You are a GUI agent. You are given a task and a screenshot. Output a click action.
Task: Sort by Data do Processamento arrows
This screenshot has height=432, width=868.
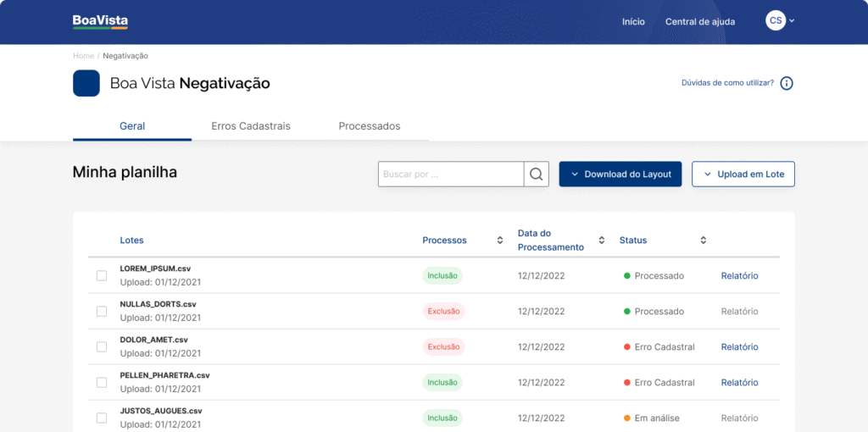[x=602, y=241]
